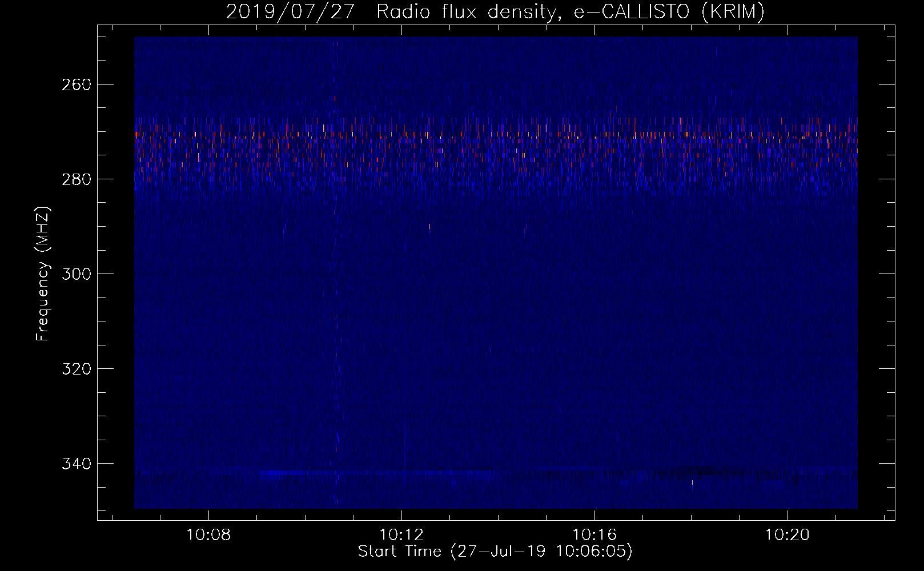The width and height of the screenshot is (924, 571).
Task: Click the 320 frequency tick label
Action: click(x=76, y=369)
